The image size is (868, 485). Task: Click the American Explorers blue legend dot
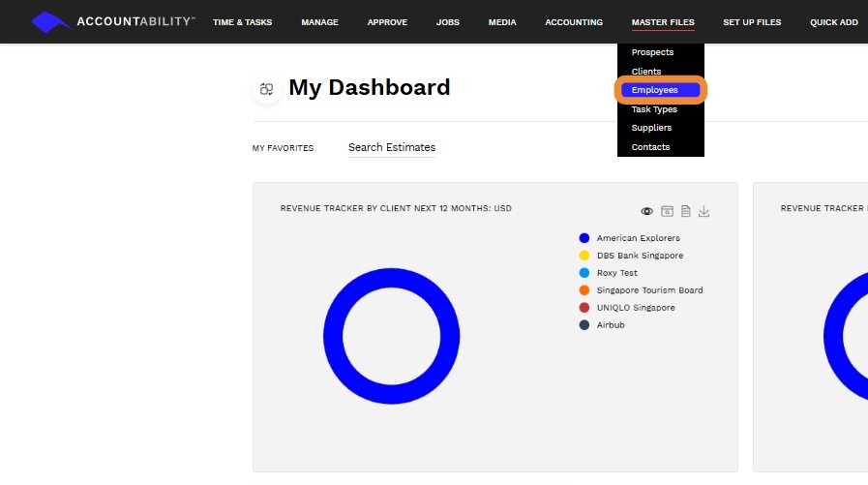click(584, 238)
